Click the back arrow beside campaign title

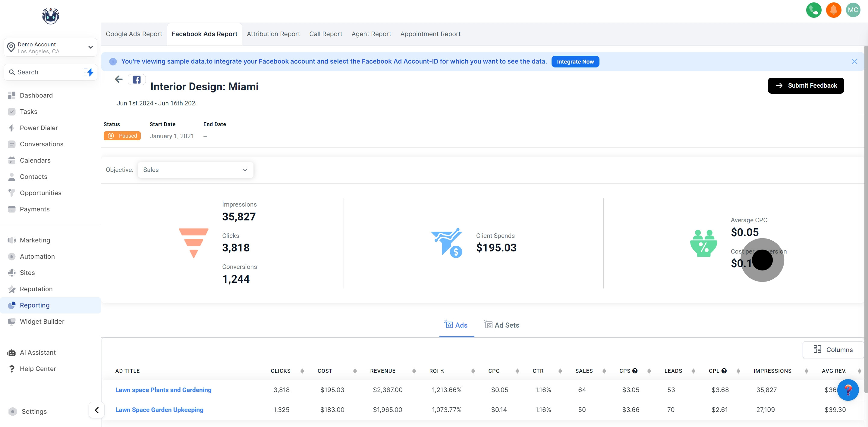click(x=119, y=79)
